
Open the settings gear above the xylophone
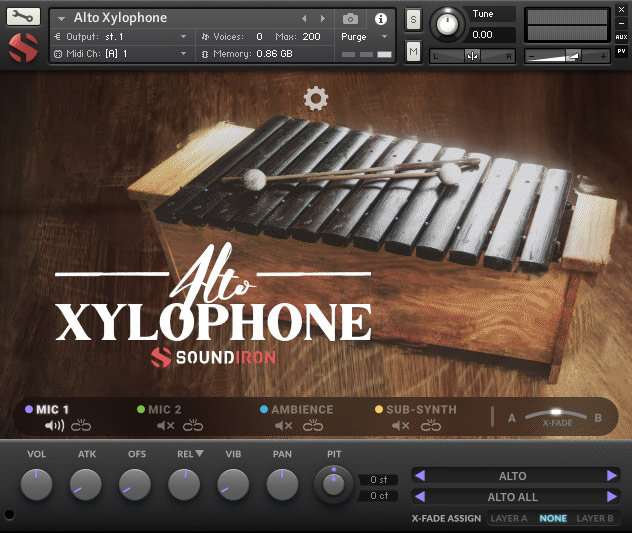click(316, 98)
